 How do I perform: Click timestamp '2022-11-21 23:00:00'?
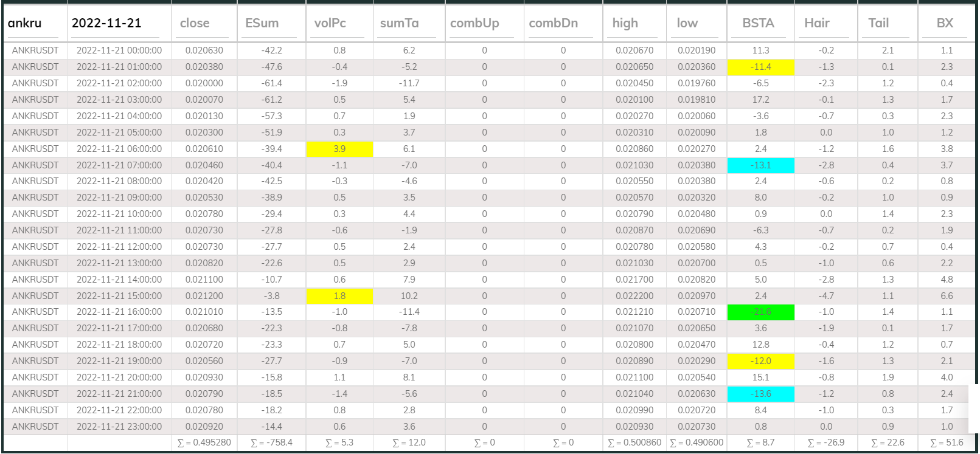[119, 427]
